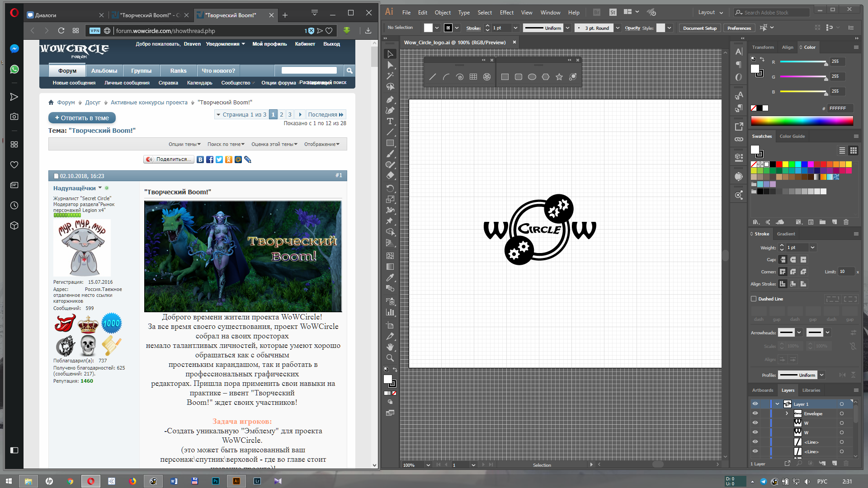Select the Pen tool in toolbar
868x488 pixels.
point(390,99)
